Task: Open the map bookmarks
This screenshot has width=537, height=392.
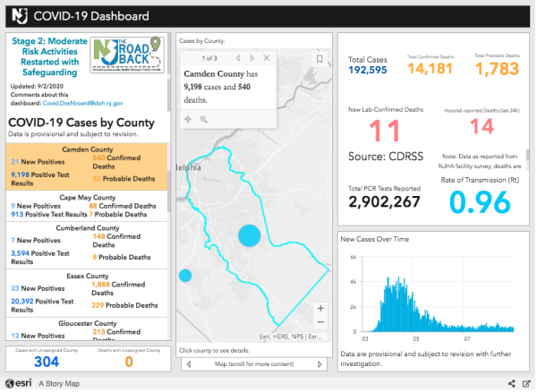Action: coord(320,58)
